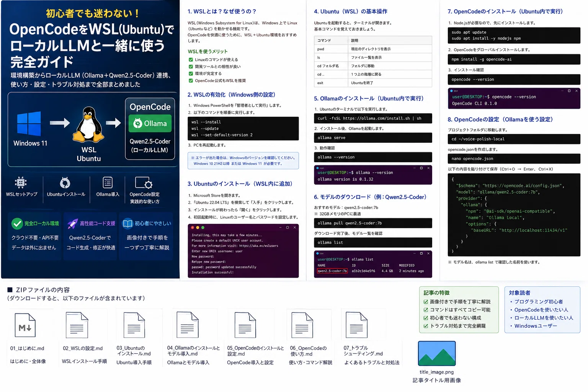Click the Windows 11 logo
588x392 pixels.
tap(29, 124)
